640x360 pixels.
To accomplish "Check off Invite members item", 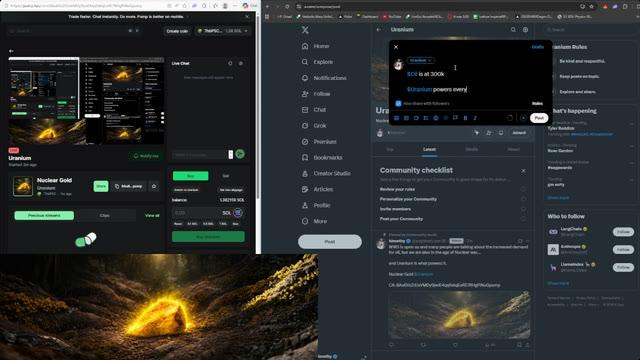I will coord(523,209).
